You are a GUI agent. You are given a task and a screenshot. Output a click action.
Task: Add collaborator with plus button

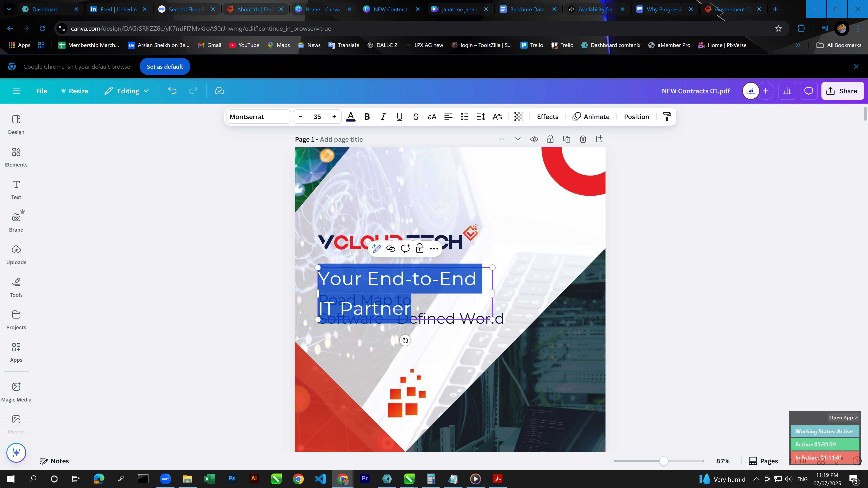coord(766,91)
